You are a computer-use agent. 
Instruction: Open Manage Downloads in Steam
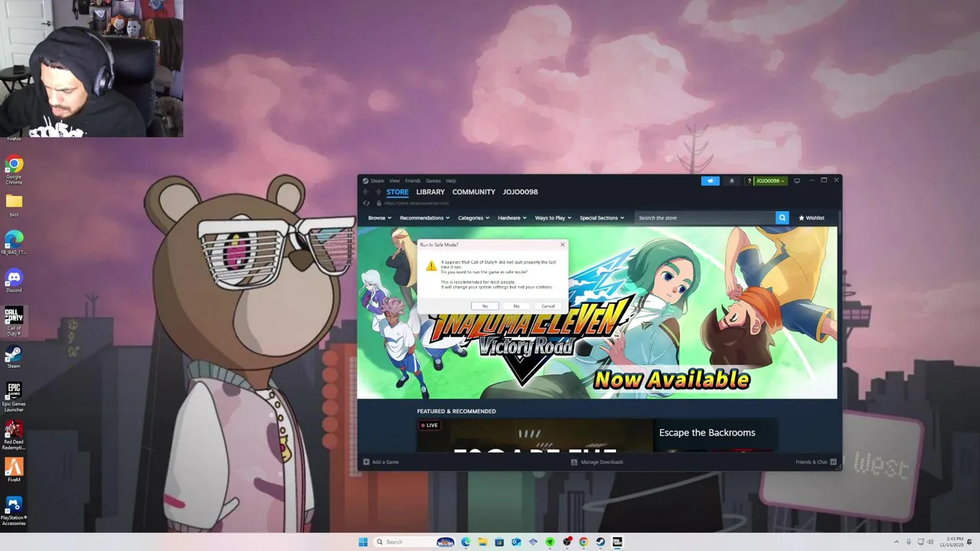click(597, 462)
